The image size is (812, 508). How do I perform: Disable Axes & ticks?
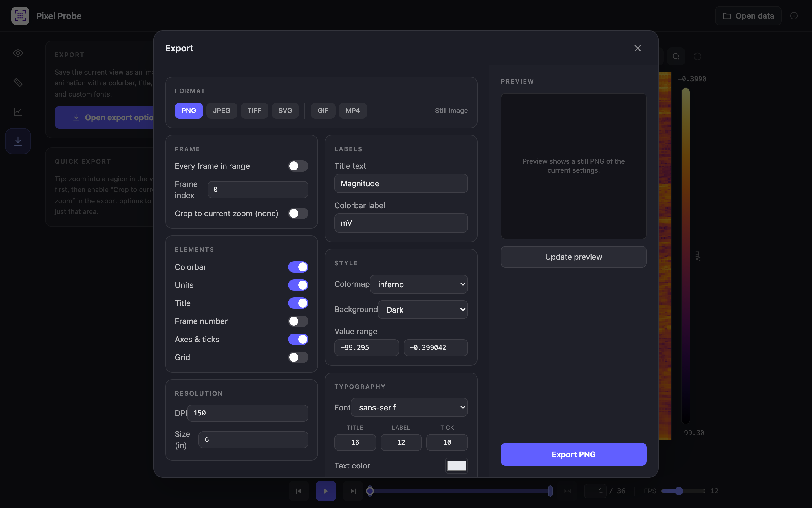pos(298,339)
